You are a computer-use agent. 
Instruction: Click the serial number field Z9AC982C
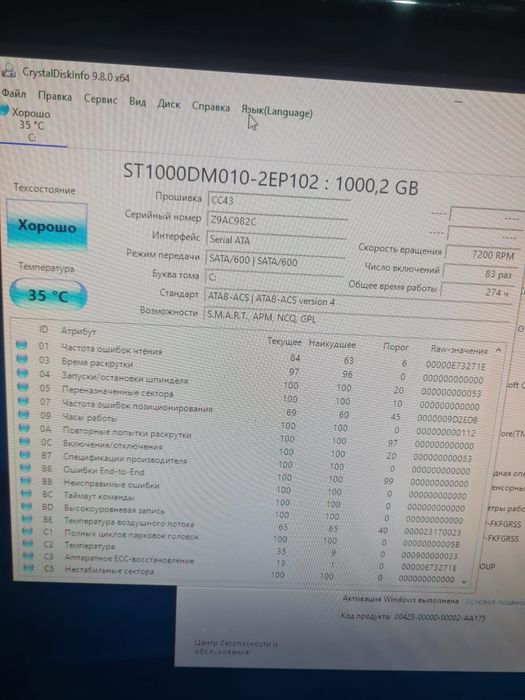click(277, 221)
